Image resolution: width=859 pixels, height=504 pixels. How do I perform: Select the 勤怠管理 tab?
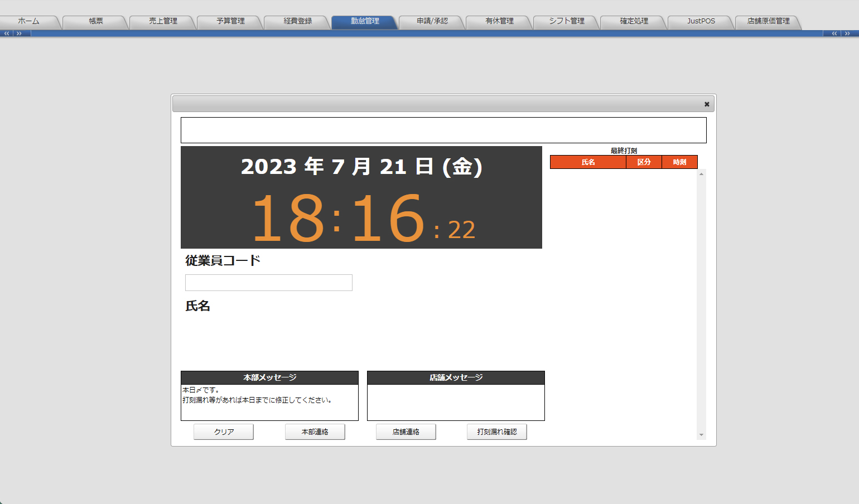(x=365, y=21)
